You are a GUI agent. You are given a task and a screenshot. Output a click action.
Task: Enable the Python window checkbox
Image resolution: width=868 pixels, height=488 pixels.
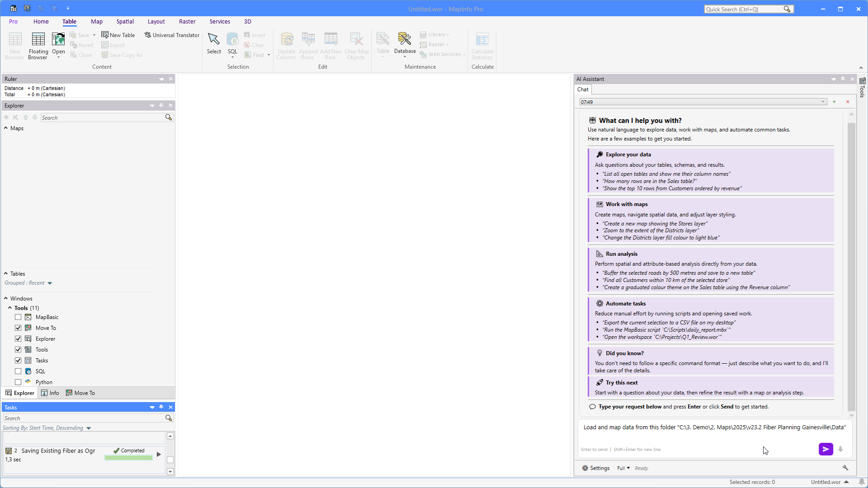click(18, 382)
